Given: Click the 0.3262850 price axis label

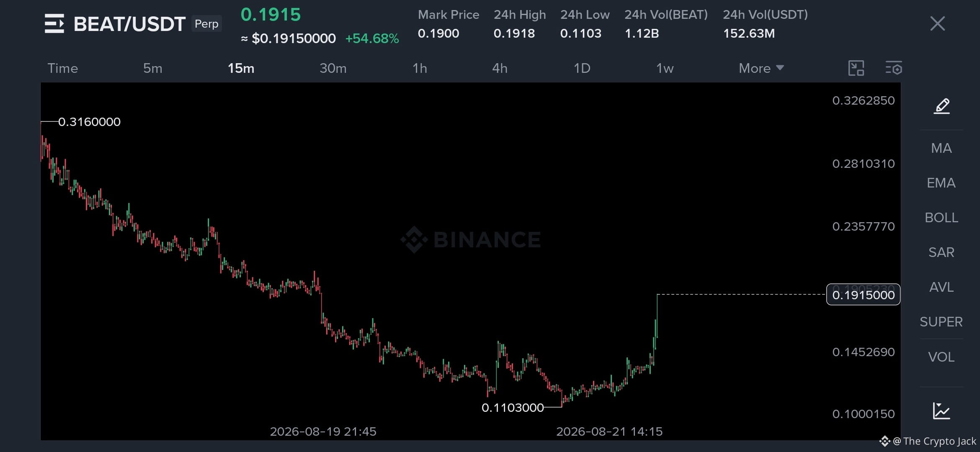Looking at the screenshot, I should pyautogui.click(x=863, y=100).
